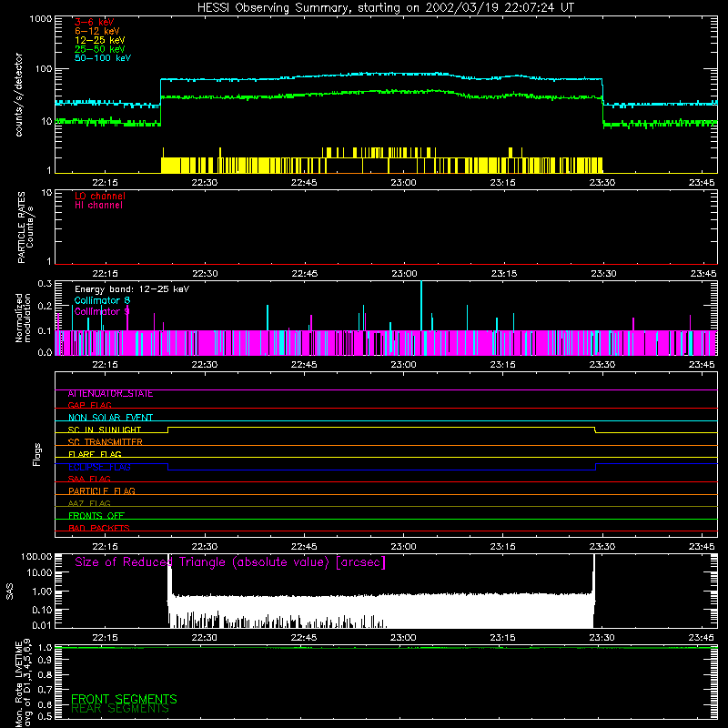Select the red 3-6 keV legend entry
The image size is (728, 728).
pyautogui.click(x=95, y=22)
